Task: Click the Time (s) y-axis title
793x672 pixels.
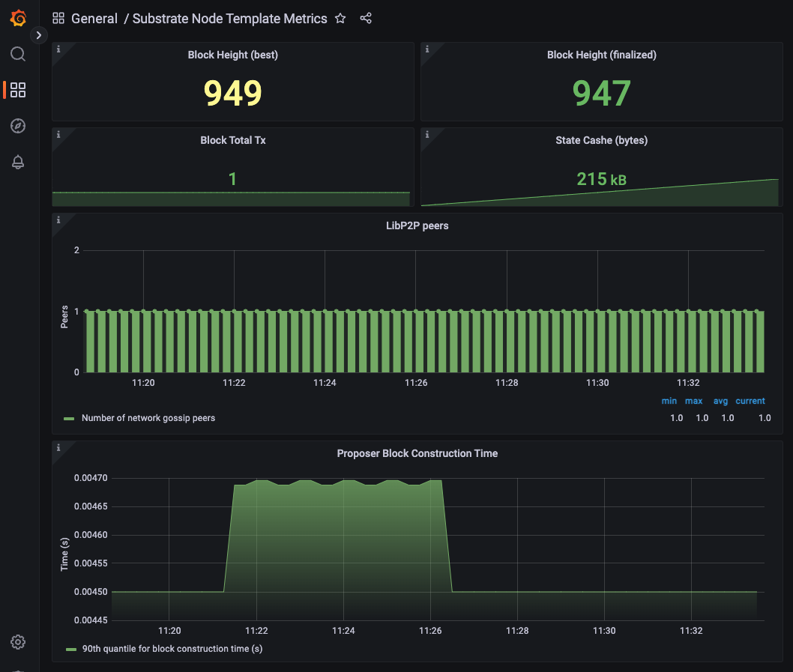Action: (x=64, y=554)
